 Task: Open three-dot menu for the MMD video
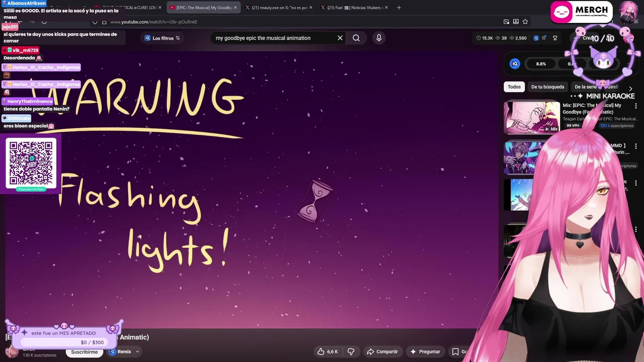point(636,146)
